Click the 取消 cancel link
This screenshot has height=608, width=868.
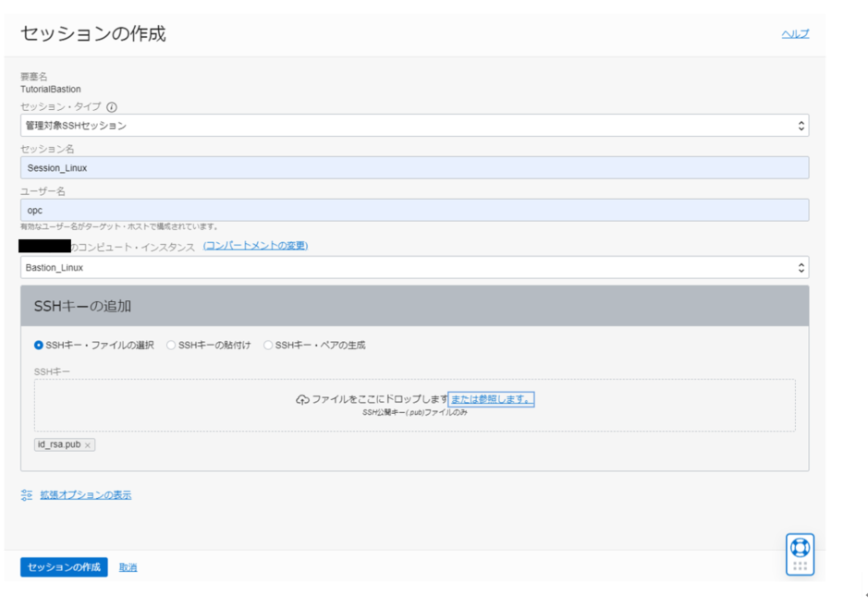[128, 567]
